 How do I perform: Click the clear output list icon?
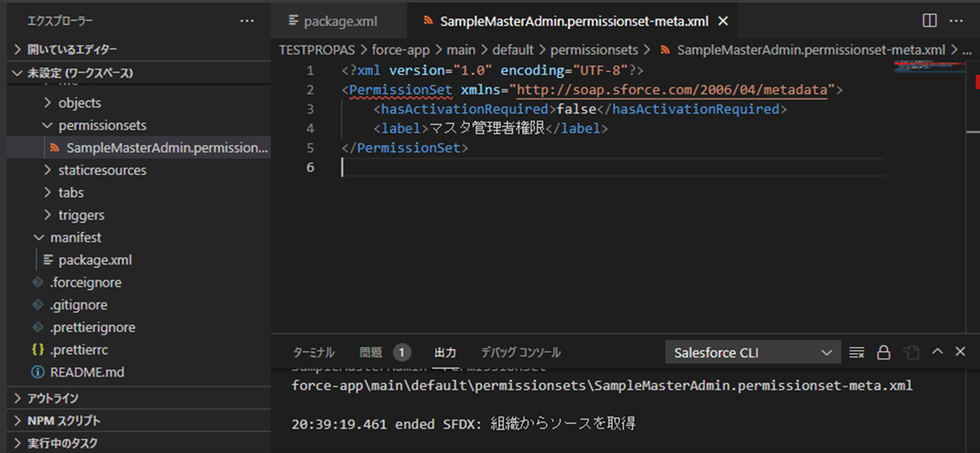point(857,352)
